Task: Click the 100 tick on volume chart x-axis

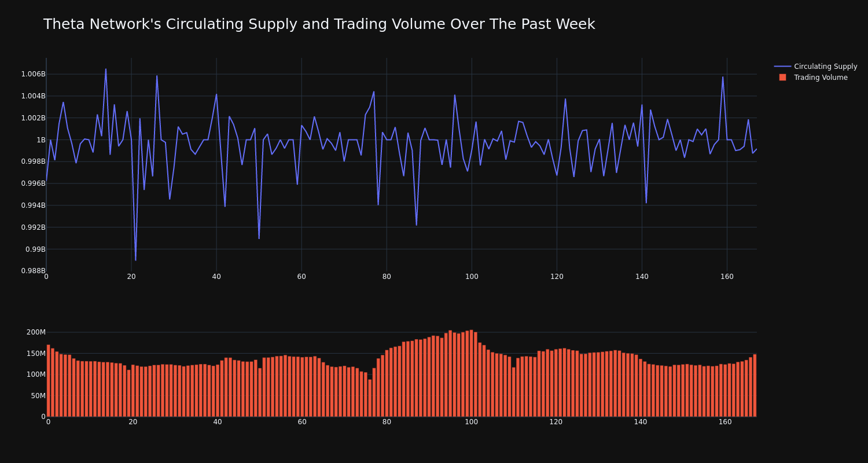Action: 472,422
